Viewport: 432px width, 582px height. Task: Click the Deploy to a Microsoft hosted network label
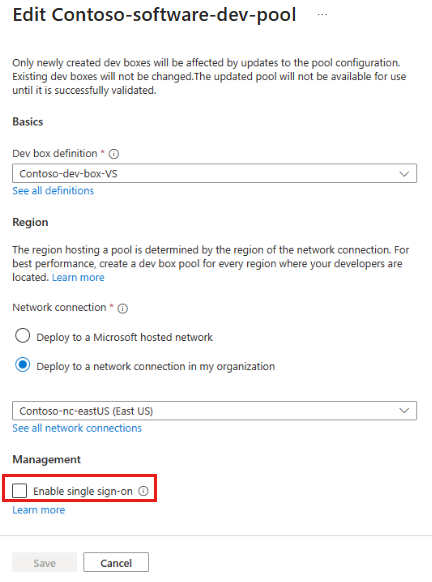pos(125,337)
